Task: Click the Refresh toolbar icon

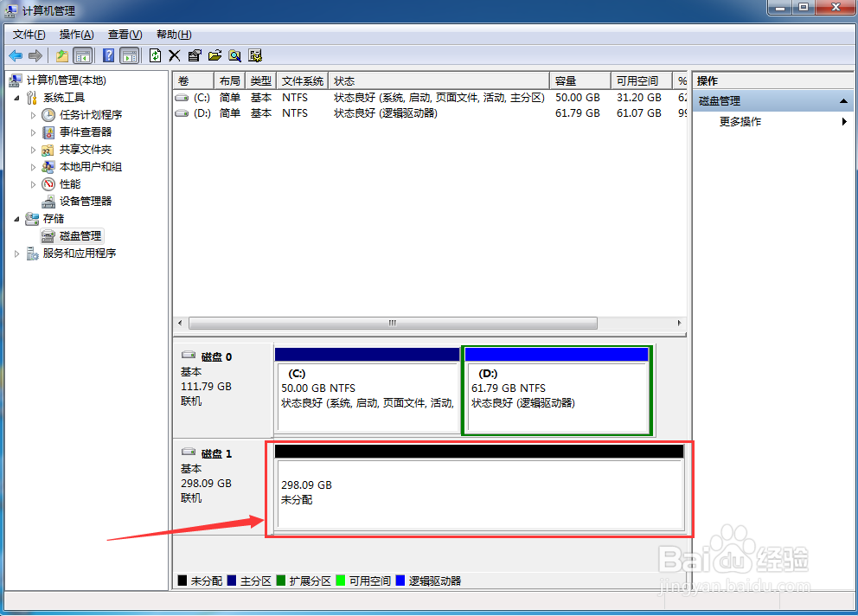Action: click(x=156, y=55)
